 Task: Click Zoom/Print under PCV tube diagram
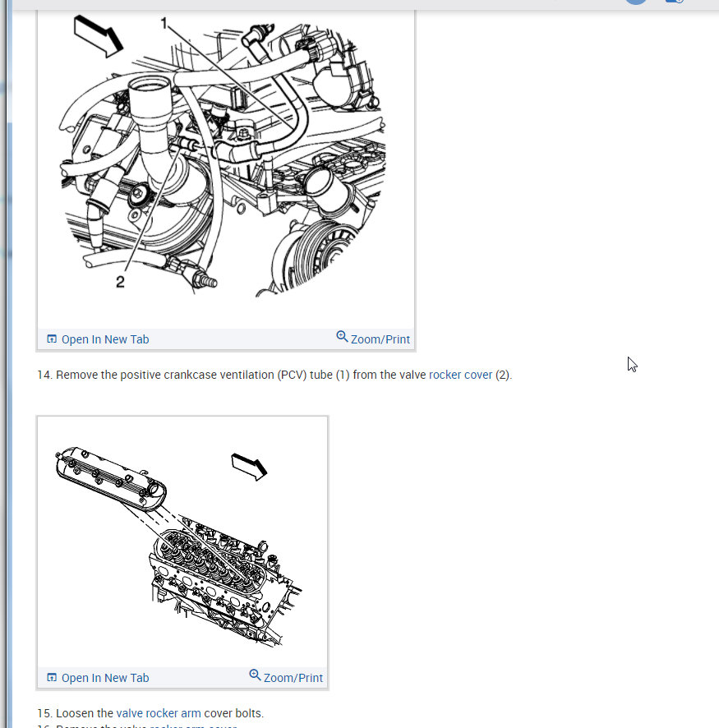click(373, 339)
